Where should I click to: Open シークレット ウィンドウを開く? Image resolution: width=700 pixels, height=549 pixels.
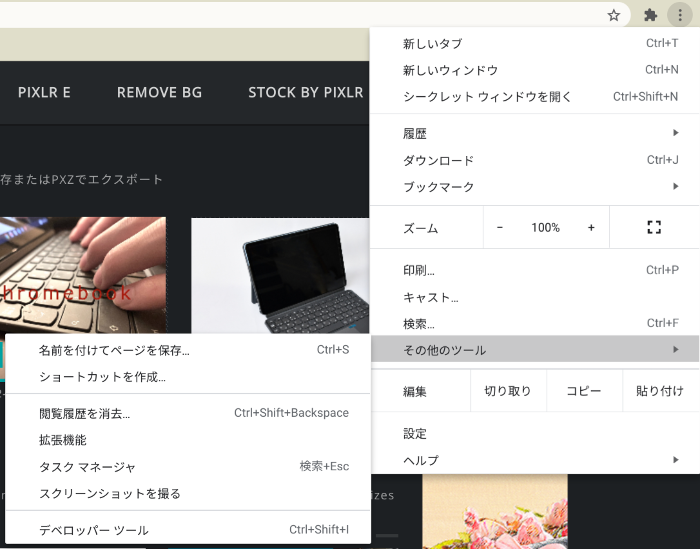[x=535, y=97]
